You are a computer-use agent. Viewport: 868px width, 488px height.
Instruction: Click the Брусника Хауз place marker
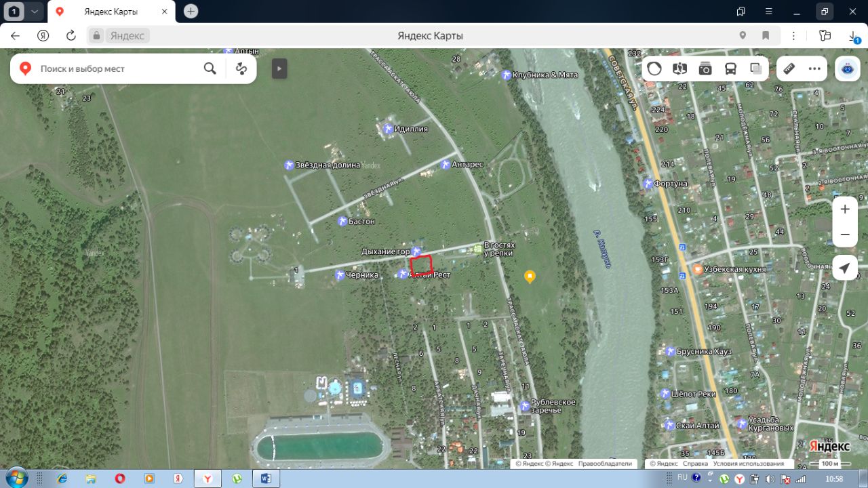point(669,352)
